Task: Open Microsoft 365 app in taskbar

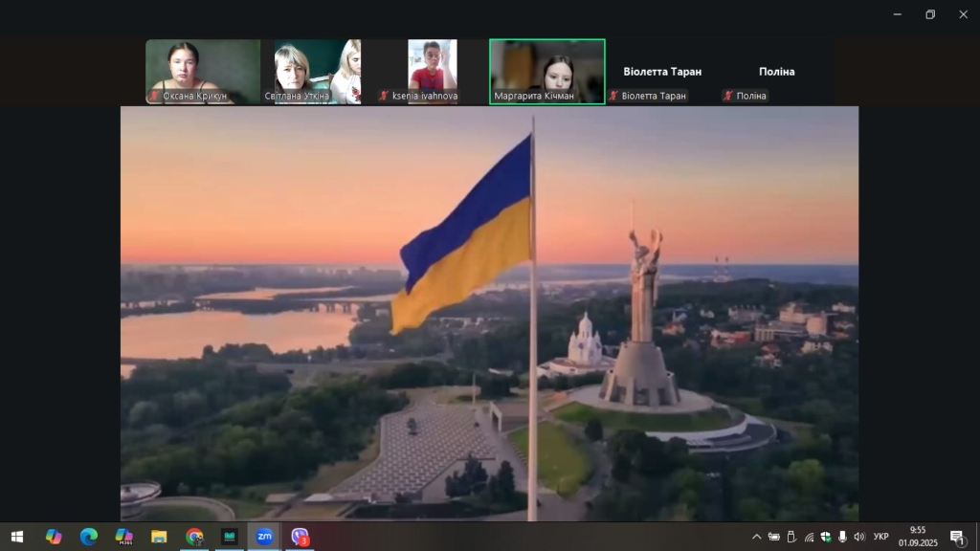Action: pyautogui.click(x=123, y=537)
